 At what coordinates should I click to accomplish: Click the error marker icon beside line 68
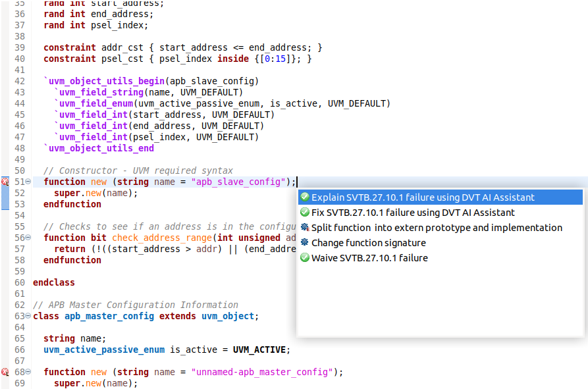click(7, 371)
